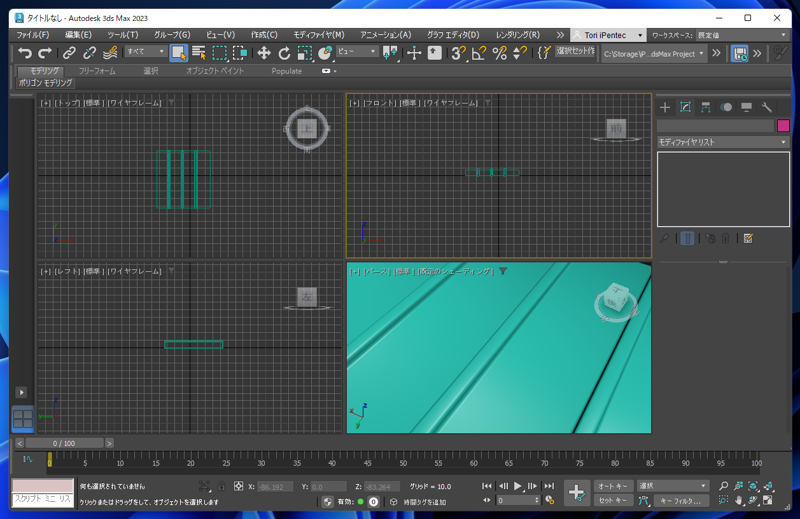
Task: Activate the Select and Rotate tool
Action: click(284, 53)
